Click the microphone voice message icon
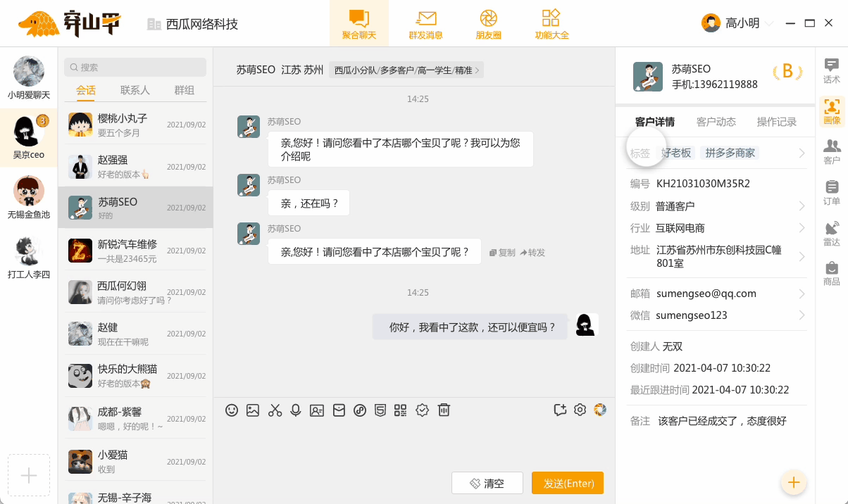 (296, 410)
